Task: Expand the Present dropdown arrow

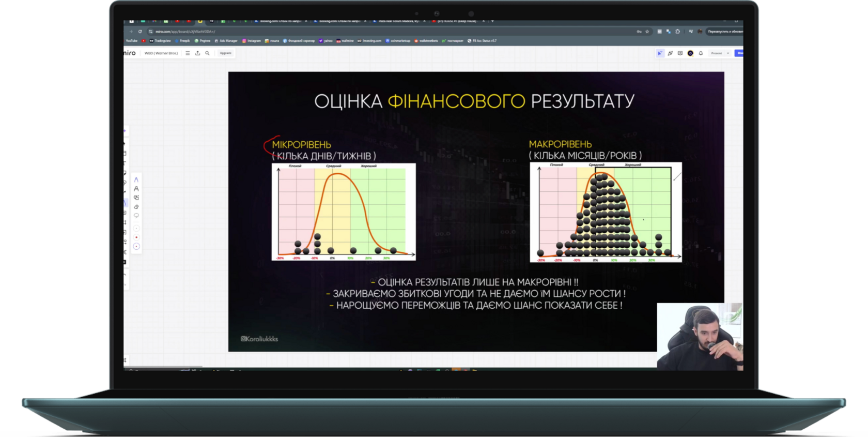Action: click(x=728, y=53)
